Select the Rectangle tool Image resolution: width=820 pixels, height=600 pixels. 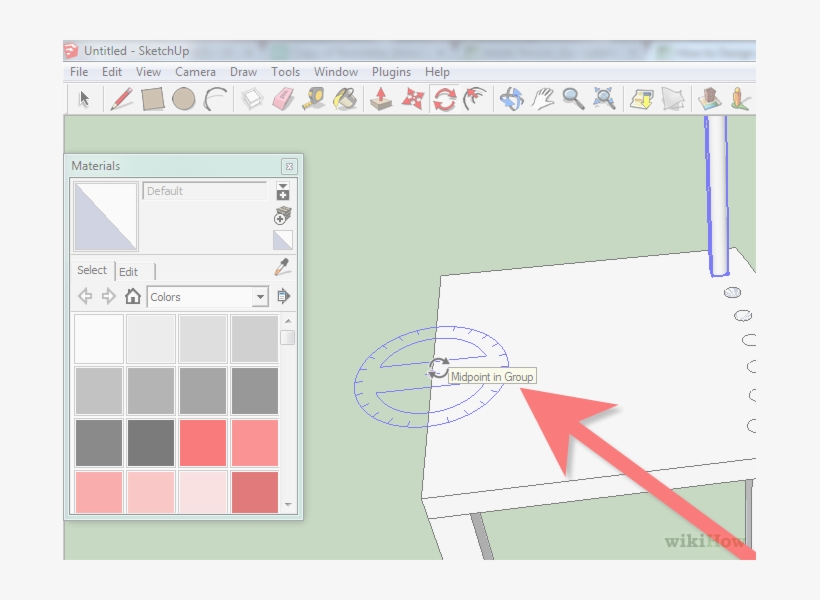[x=153, y=99]
